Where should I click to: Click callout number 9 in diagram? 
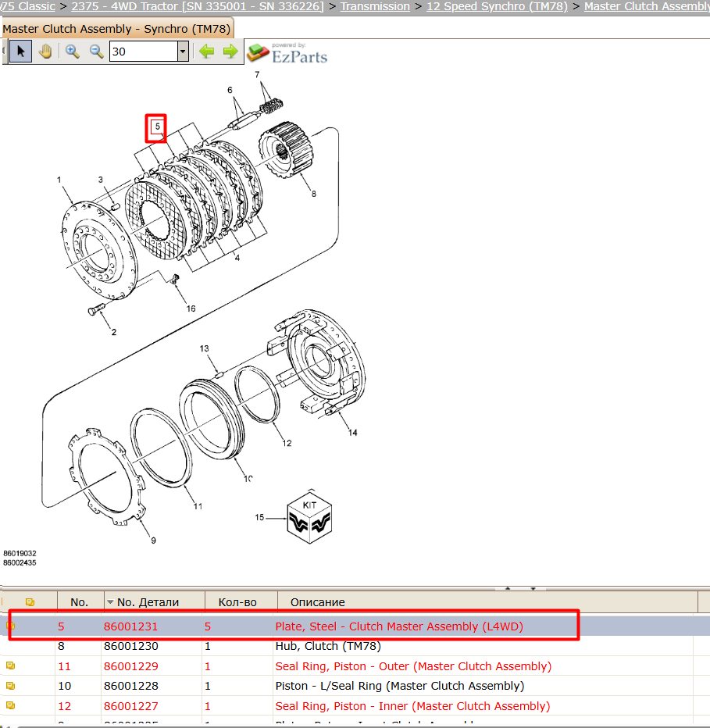pos(153,541)
